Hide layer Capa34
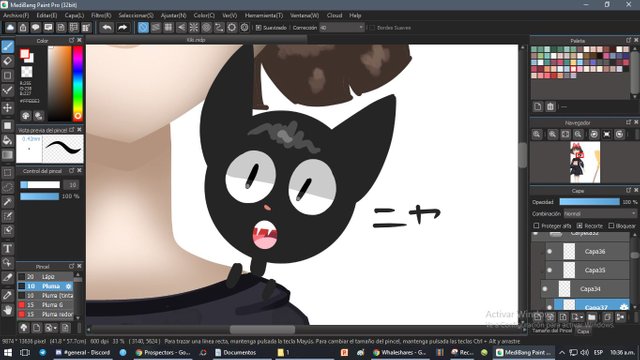This screenshot has height=360, width=640. pos(544,289)
